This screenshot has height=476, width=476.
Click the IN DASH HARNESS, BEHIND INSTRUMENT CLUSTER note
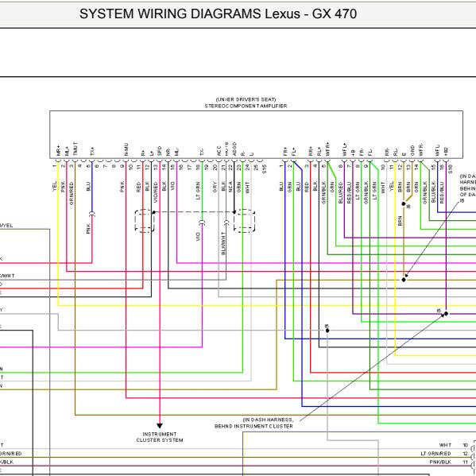click(254, 423)
